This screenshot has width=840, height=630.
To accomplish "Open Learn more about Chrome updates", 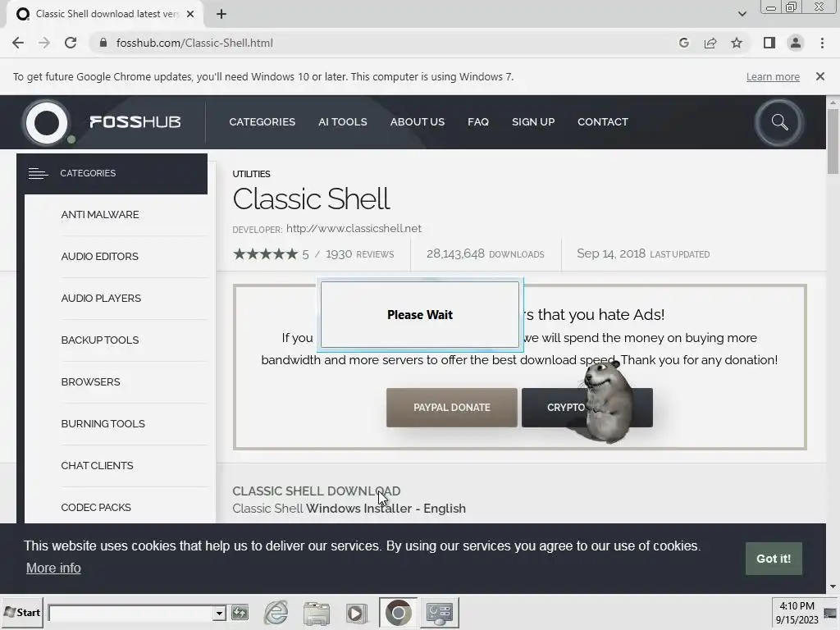I will (x=773, y=76).
